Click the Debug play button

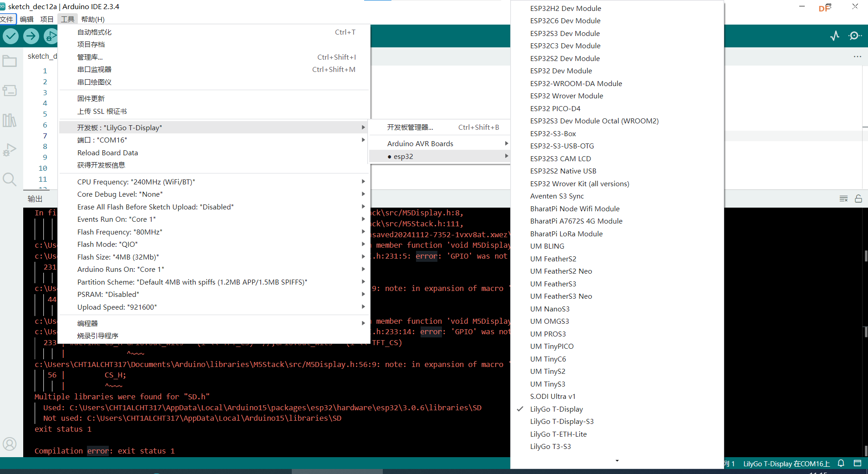click(x=51, y=36)
